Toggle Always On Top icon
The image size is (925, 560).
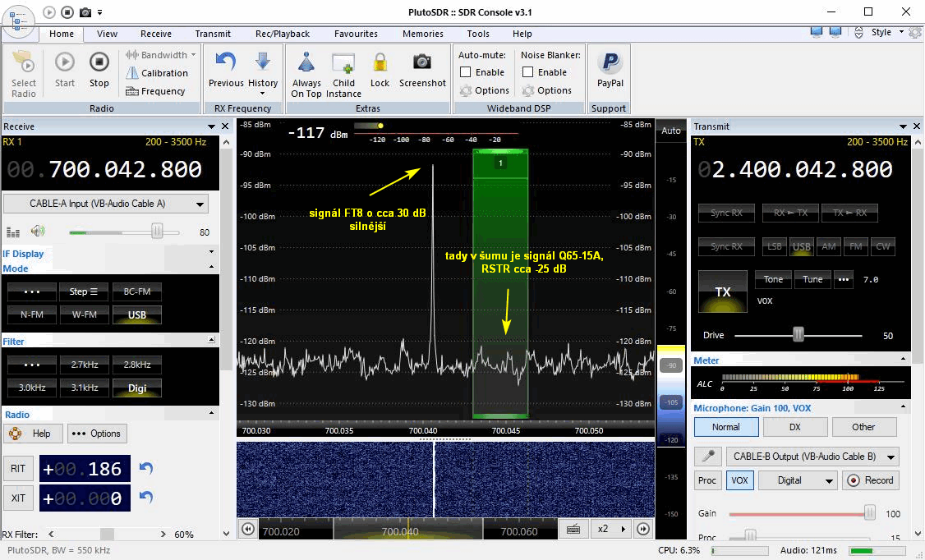click(306, 63)
